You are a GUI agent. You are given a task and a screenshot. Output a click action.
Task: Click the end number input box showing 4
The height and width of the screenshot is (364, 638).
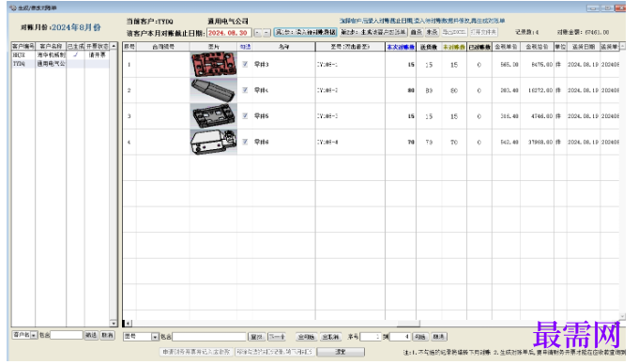[x=400, y=337]
